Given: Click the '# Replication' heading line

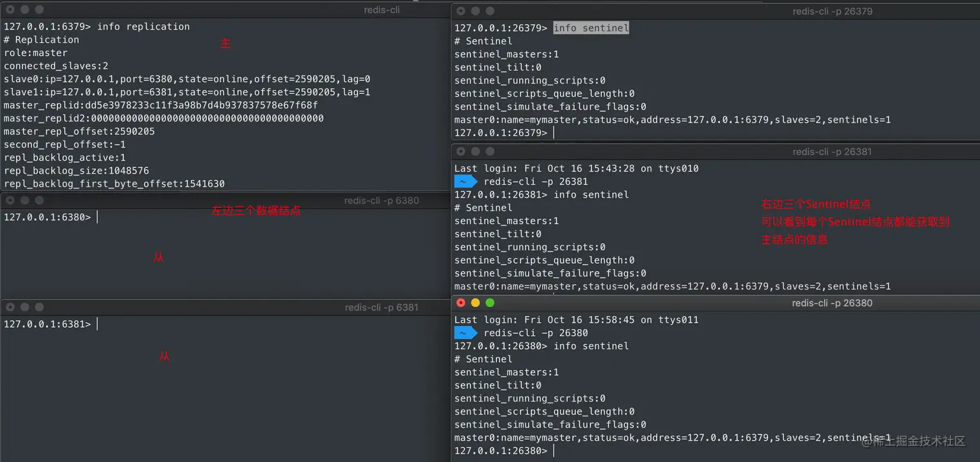Looking at the screenshot, I should [41, 40].
